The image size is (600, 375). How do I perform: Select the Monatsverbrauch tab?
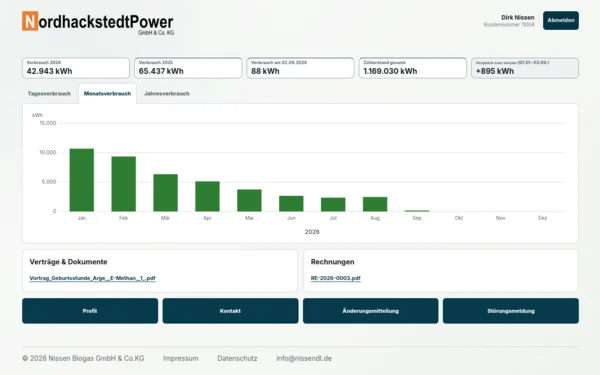coord(108,94)
